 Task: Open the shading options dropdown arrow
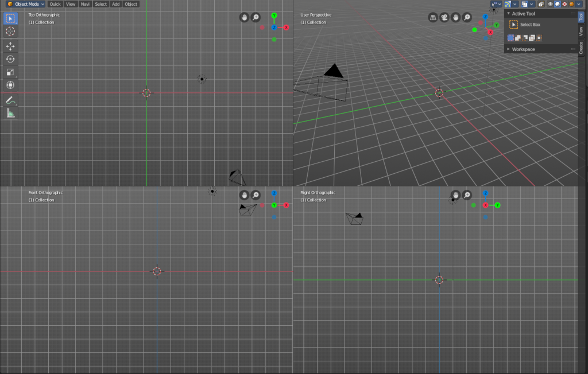click(x=579, y=4)
